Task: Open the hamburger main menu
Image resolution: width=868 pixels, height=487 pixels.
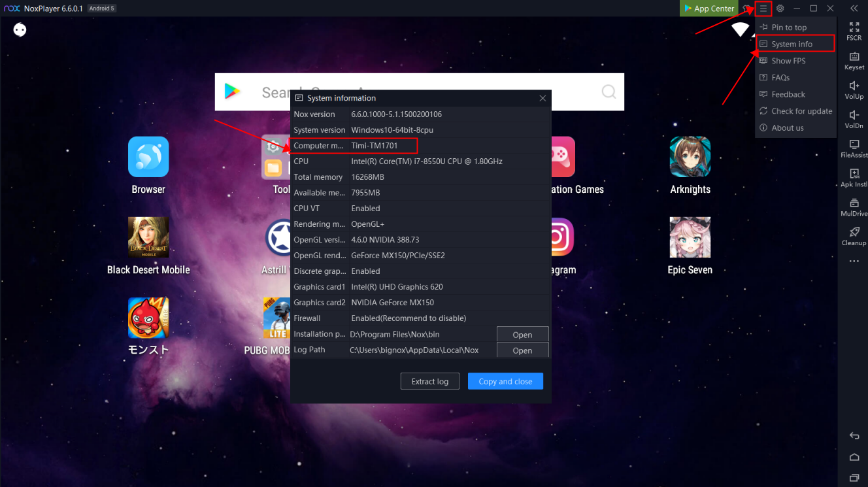Action: point(763,8)
